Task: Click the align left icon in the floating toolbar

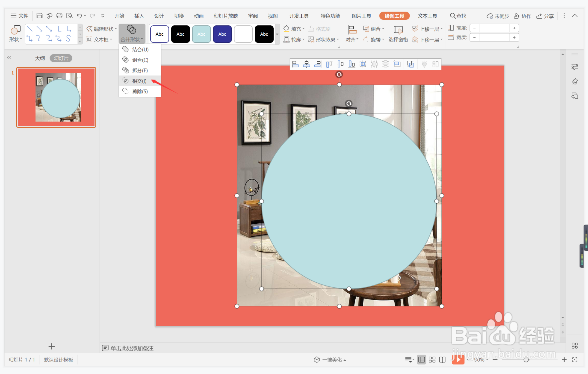Action: pyautogui.click(x=295, y=64)
